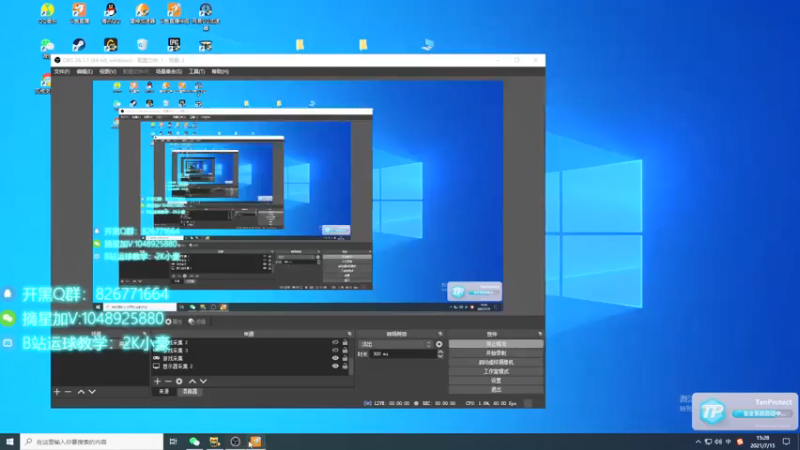Toggle lock on 游戏采集 2 source
The image size is (800, 450).
(345, 342)
